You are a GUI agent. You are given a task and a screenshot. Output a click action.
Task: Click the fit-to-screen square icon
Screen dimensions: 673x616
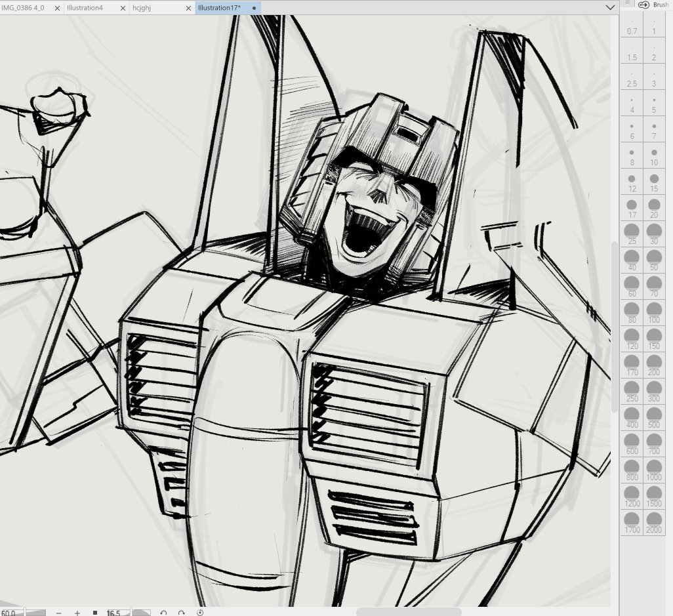coord(95,613)
